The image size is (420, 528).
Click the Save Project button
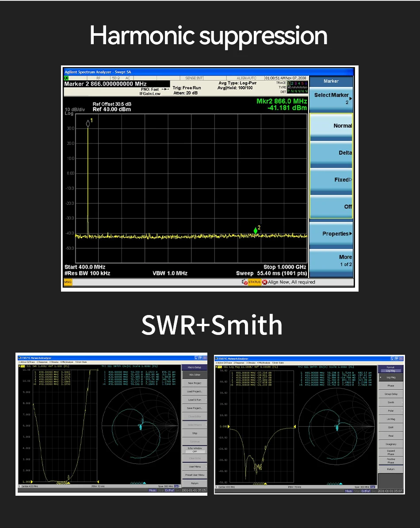point(195,408)
